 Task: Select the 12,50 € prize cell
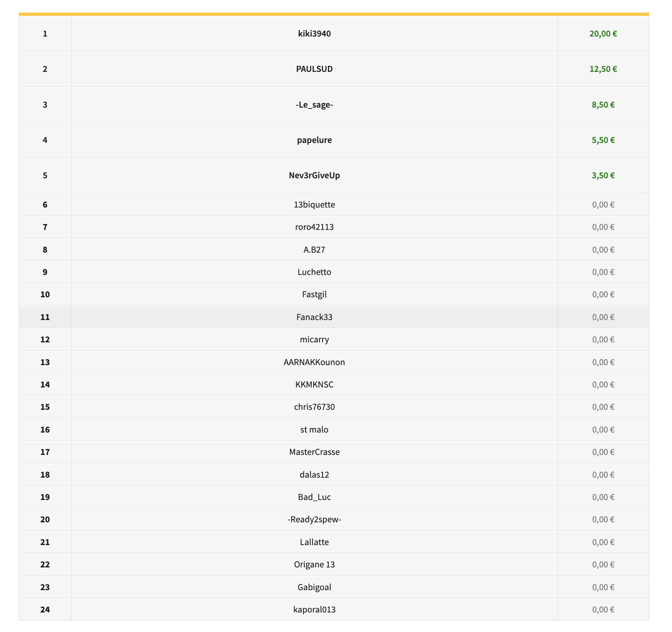point(603,69)
